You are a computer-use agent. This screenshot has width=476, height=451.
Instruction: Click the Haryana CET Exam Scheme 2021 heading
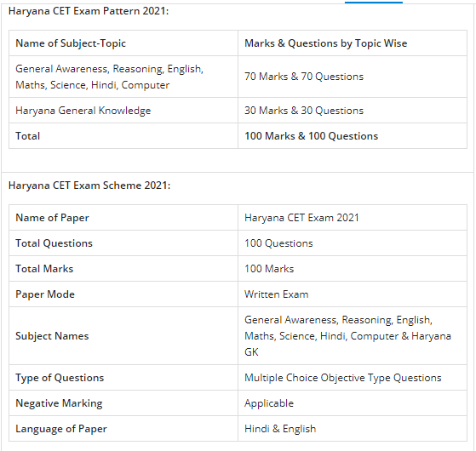click(89, 186)
